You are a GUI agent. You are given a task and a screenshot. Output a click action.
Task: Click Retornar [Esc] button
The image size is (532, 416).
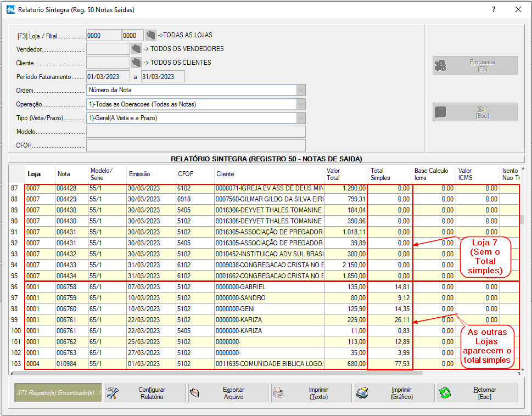click(x=478, y=393)
